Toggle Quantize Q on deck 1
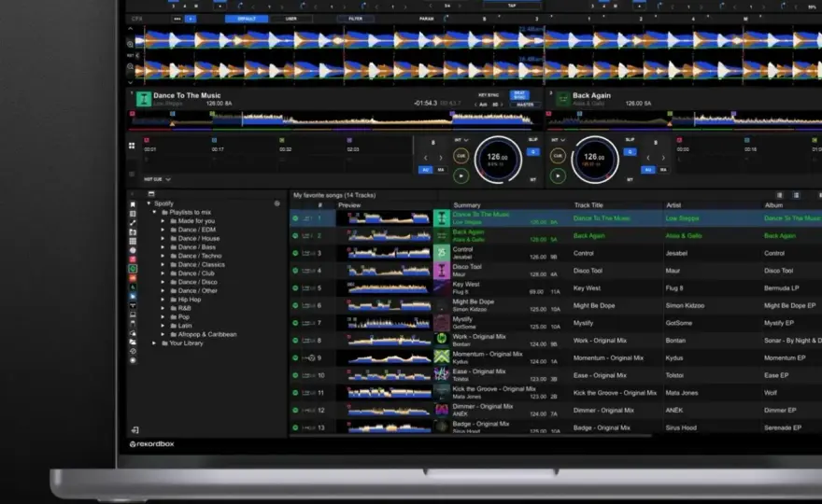The image size is (822, 504). click(x=533, y=152)
